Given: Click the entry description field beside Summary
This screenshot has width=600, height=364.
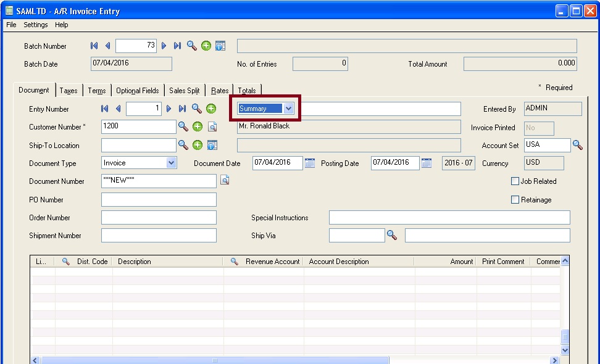Looking at the screenshot, I should [380, 109].
